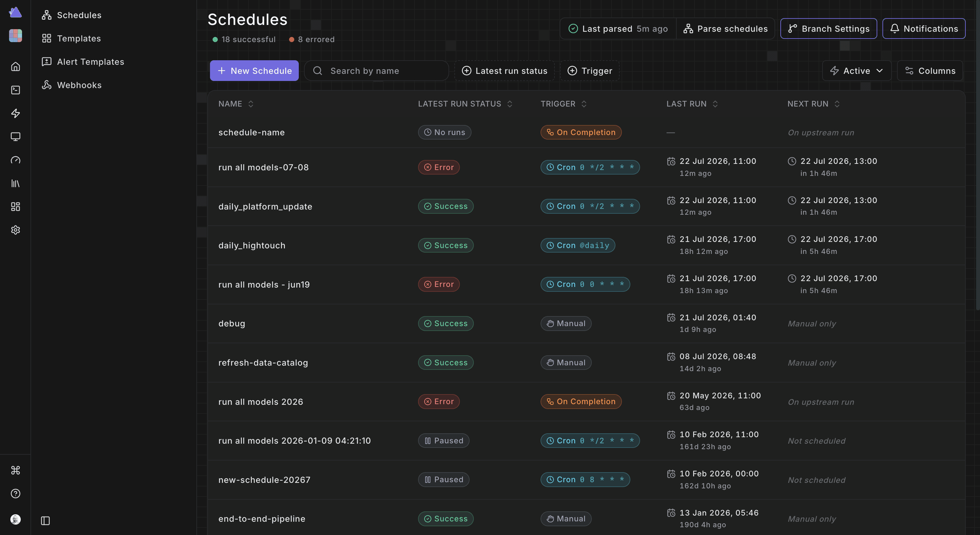Click the New Schedule button
The width and height of the screenshot is (980, 535).
click(254, 71)
